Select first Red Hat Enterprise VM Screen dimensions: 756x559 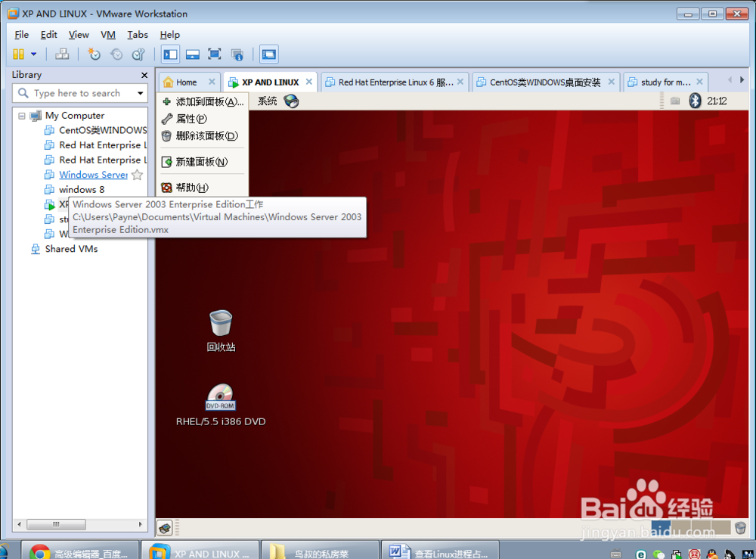(x=103, y=145)
